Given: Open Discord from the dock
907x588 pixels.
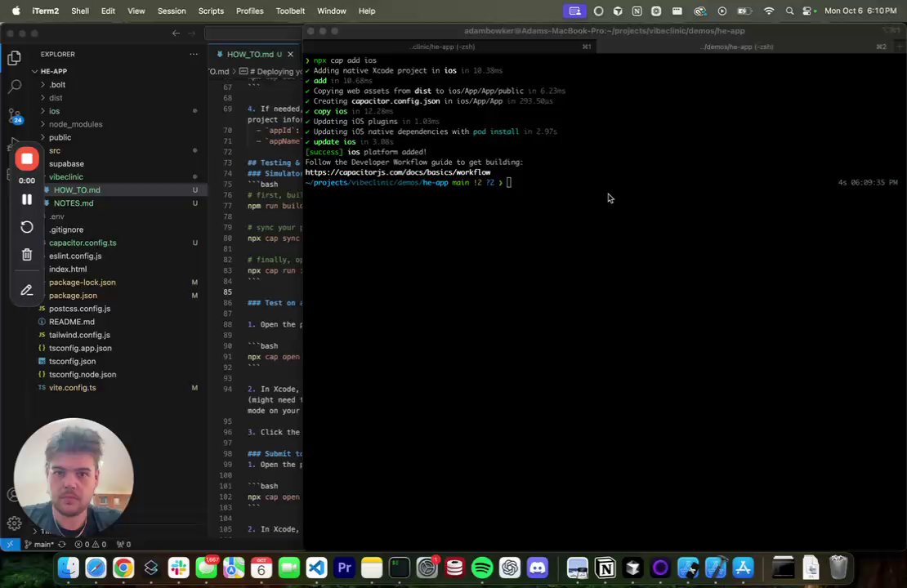Looking at the screenshot, I should 538,568.
